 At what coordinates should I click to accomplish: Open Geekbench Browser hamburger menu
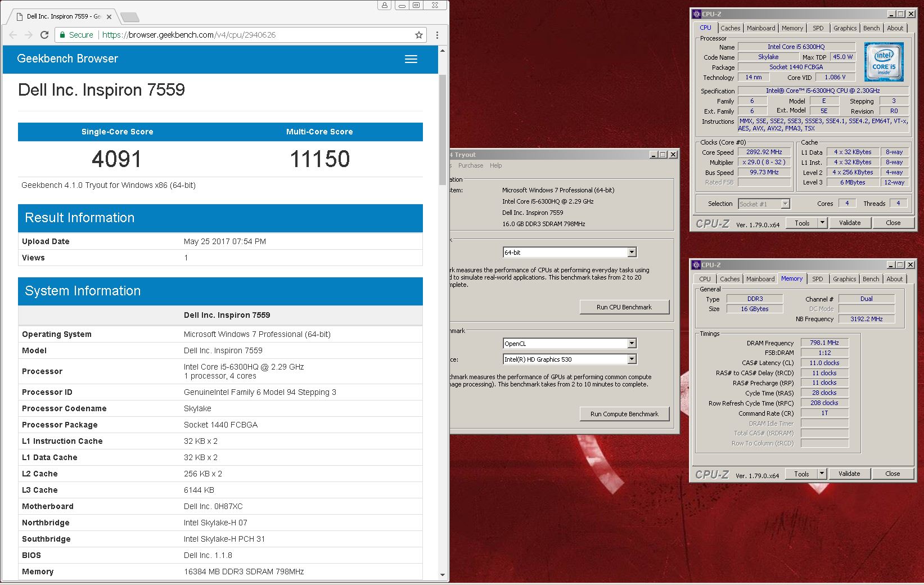point(411,59)
